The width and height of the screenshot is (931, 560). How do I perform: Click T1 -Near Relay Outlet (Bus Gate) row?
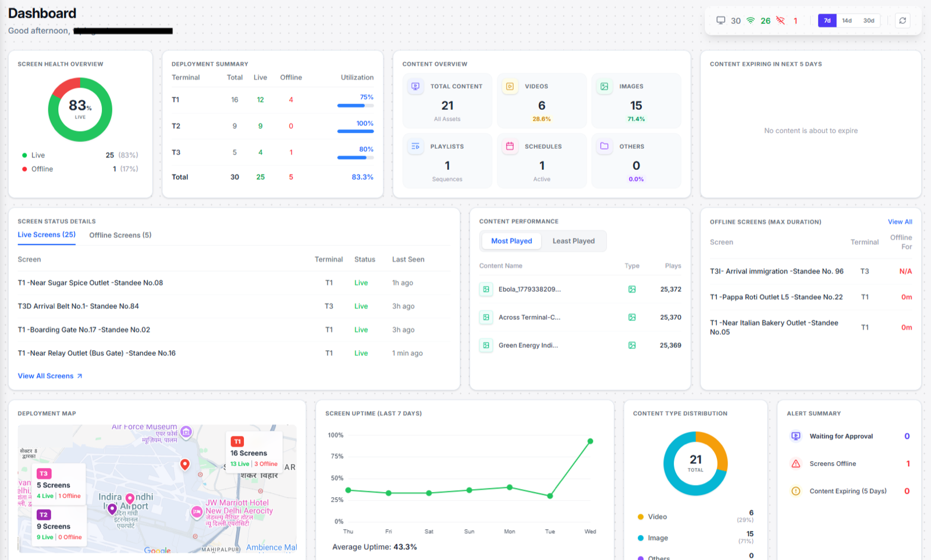tap(233, 353)
